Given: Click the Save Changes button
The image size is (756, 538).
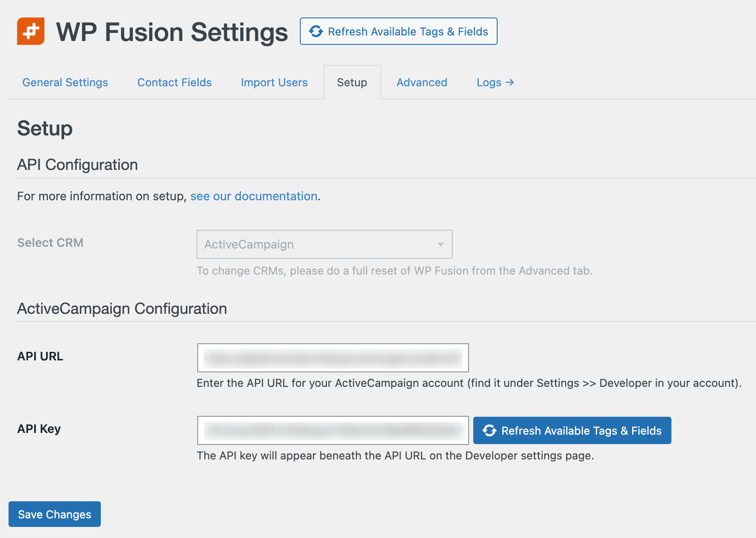Looking at the screenshot, I should pyautogui.click(x=54, y=514).
